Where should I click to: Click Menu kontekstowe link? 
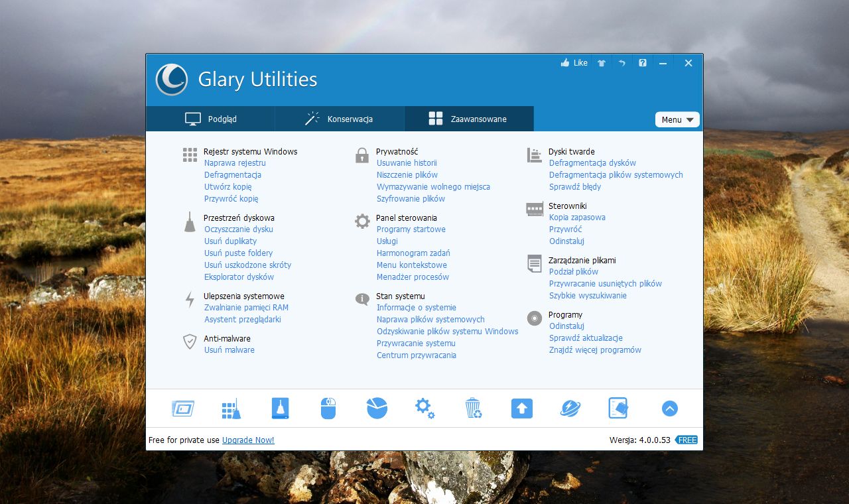pos(412,265)
